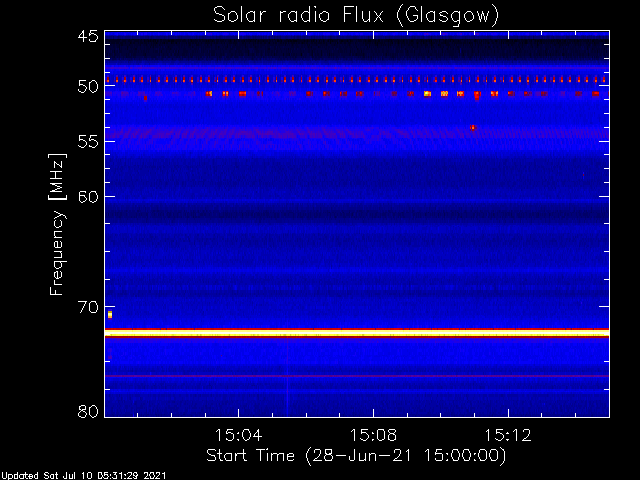640x480 pixels.
Task: Click the 15:12 time axis label
Action: coord(508,435)
